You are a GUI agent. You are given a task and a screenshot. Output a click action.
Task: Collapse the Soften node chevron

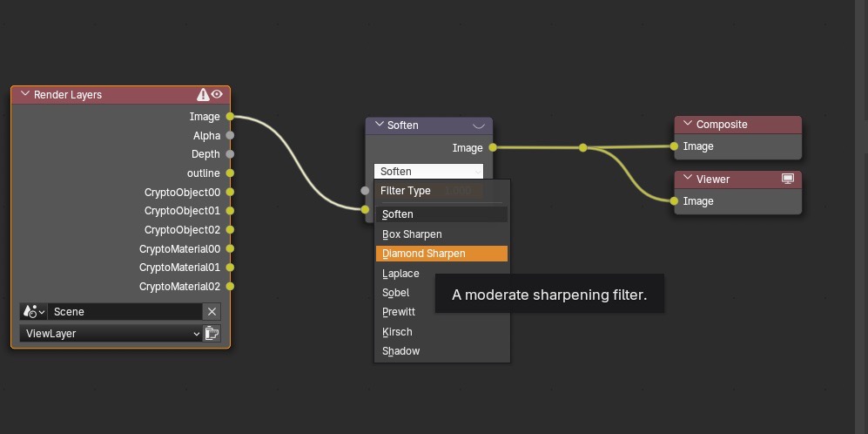pos(380,125)
